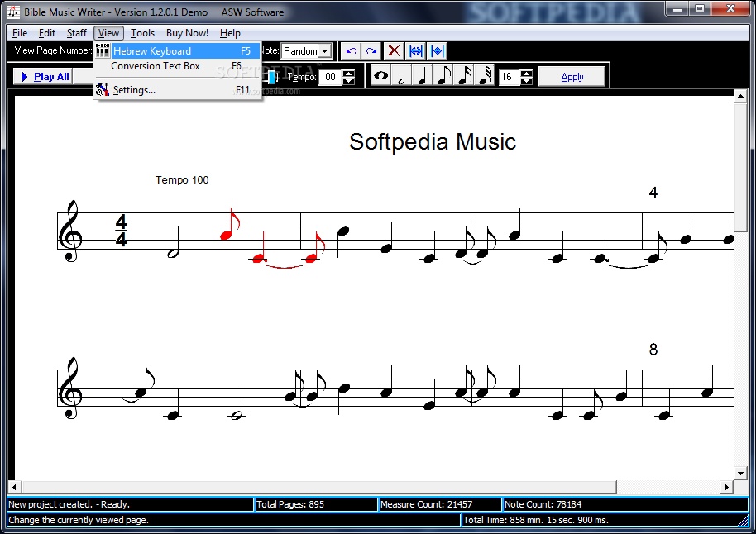This screenshot has height=534, width=756.
Task: Select the half note duration
Action: (x=402, y=76)
